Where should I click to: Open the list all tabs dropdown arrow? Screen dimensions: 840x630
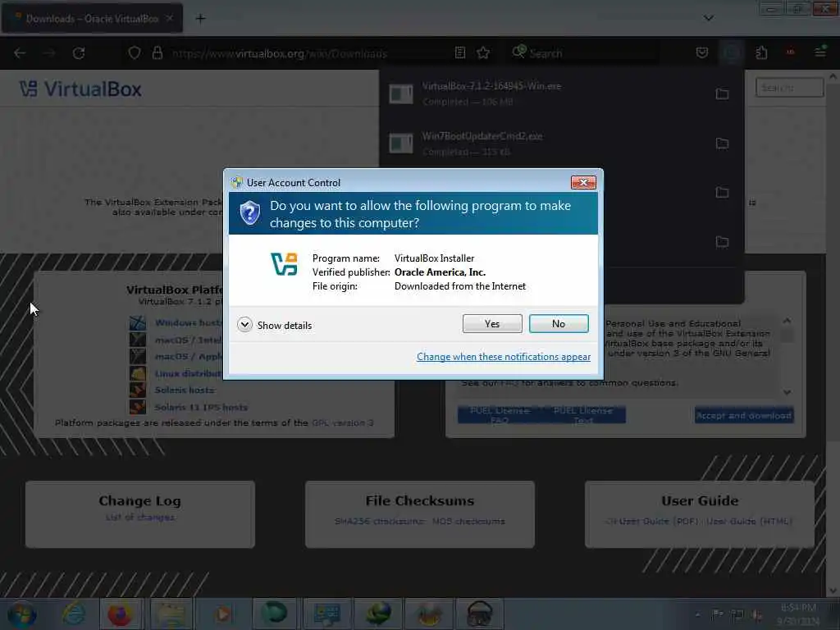[708, 18]
